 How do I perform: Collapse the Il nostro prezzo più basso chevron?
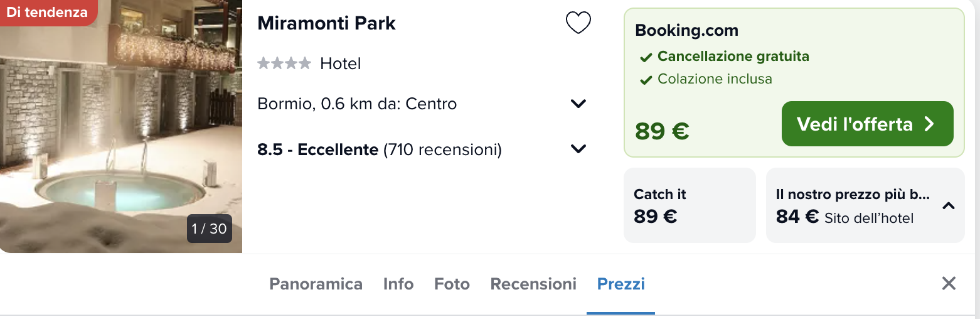click(949, 205)
